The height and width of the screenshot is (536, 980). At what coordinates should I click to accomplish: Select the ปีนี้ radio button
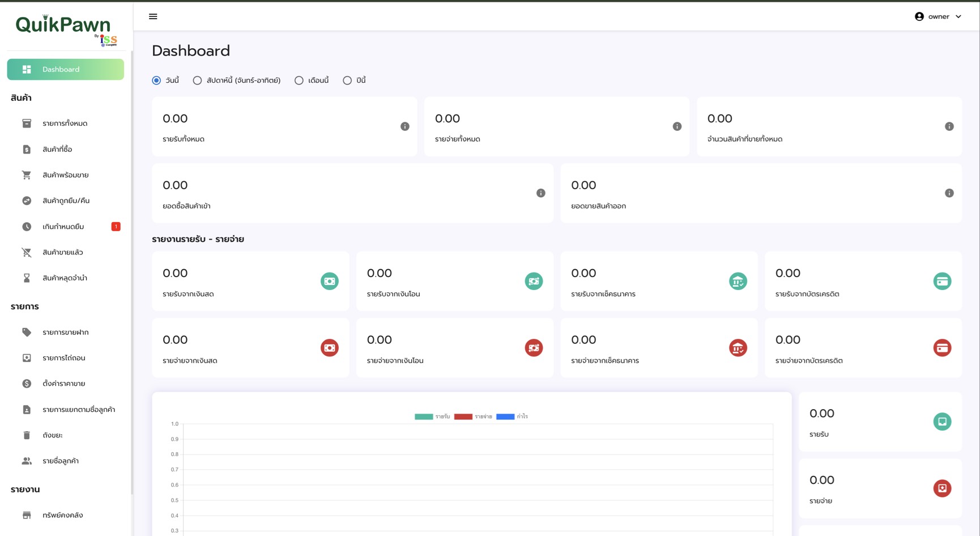(x=347, y=80)
